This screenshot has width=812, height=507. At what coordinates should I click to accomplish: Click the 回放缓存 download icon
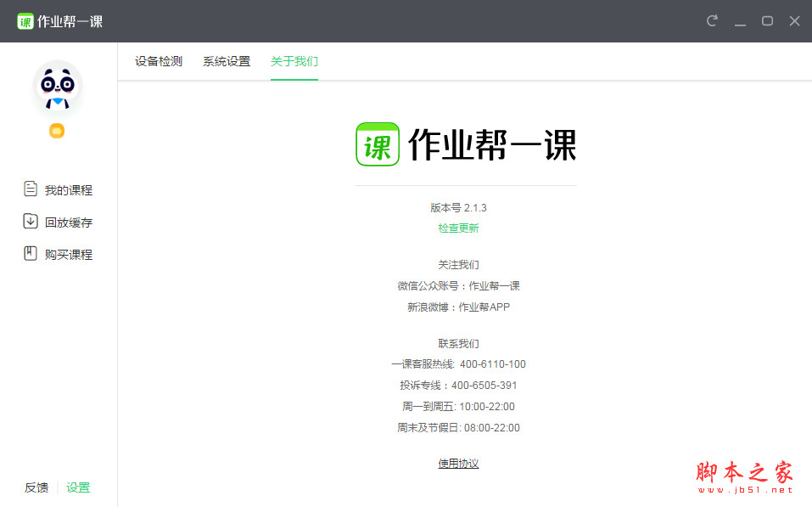(30, 222)
